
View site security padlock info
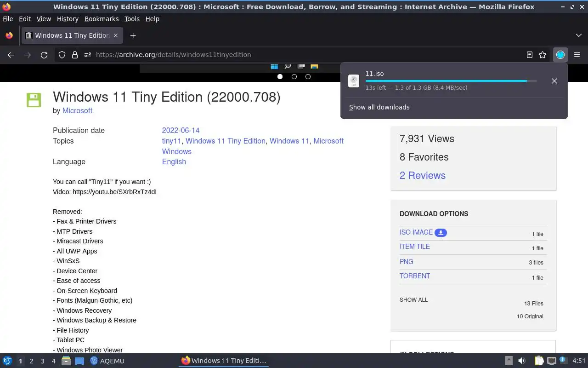click(75, 55)
